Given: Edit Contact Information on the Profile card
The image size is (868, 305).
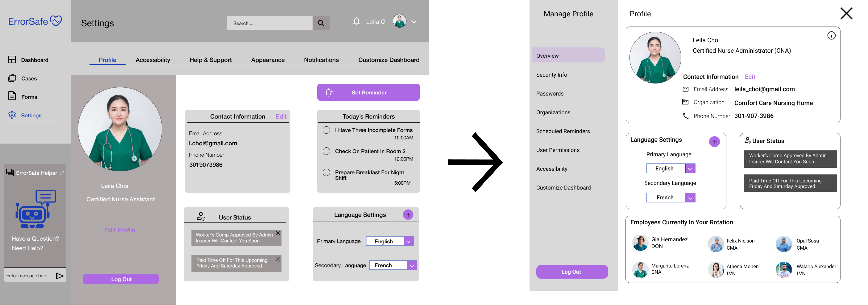Looking at the screenshot, I should pyautogui.click(x=750, y=77).
